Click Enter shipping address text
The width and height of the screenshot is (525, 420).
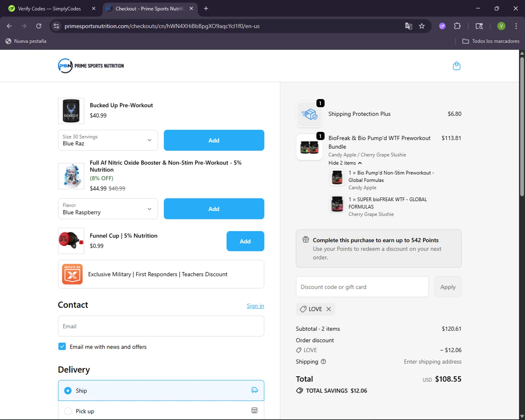[x=433, y=362]
